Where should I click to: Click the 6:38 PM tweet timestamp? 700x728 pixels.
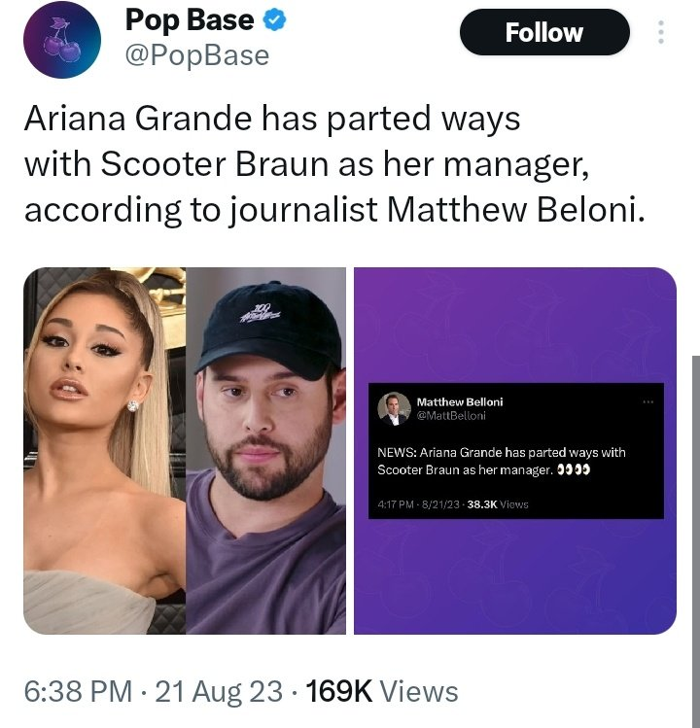tap(78, 691)
